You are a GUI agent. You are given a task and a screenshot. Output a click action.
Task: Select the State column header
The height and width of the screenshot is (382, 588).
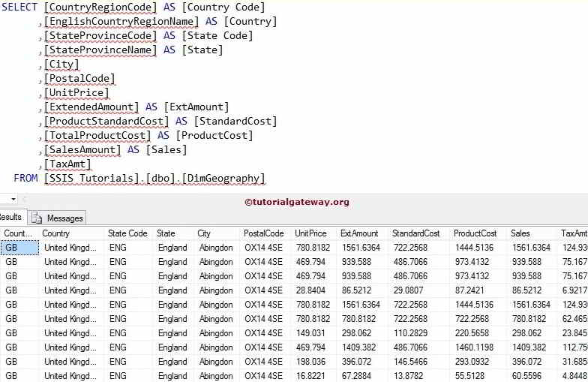[166, 233]
